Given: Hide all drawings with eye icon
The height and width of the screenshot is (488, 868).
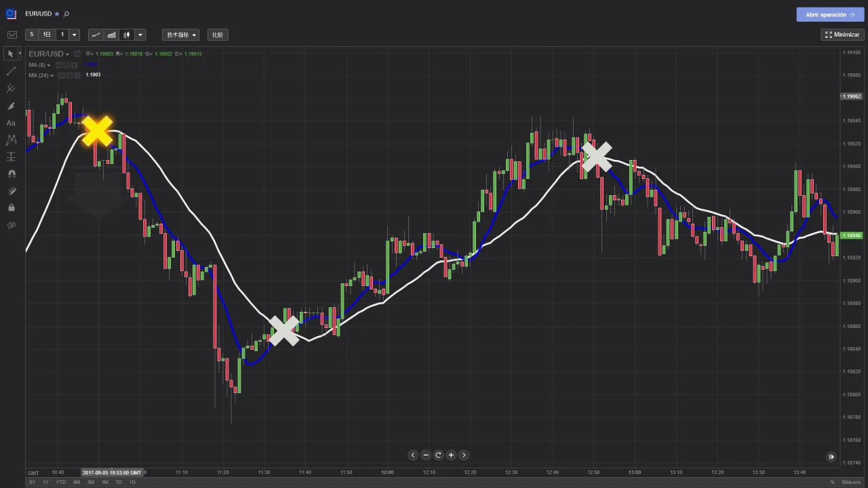Looking at the screenshot, I should tap(11, 225).
